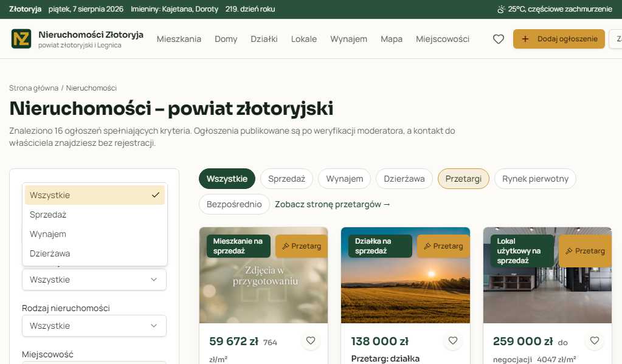
Task: Open Mapa in main navigation
Action: pyautogui.click(x=392, y=39)
